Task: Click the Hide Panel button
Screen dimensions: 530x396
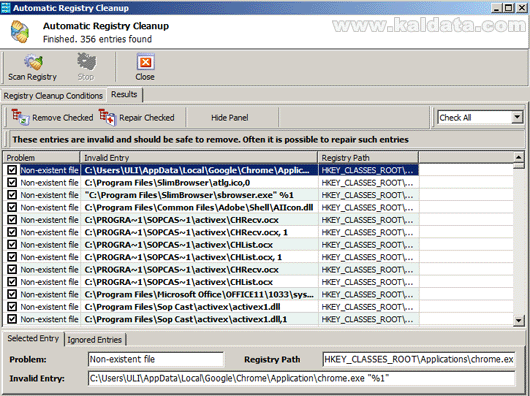Action: [230, 118]
